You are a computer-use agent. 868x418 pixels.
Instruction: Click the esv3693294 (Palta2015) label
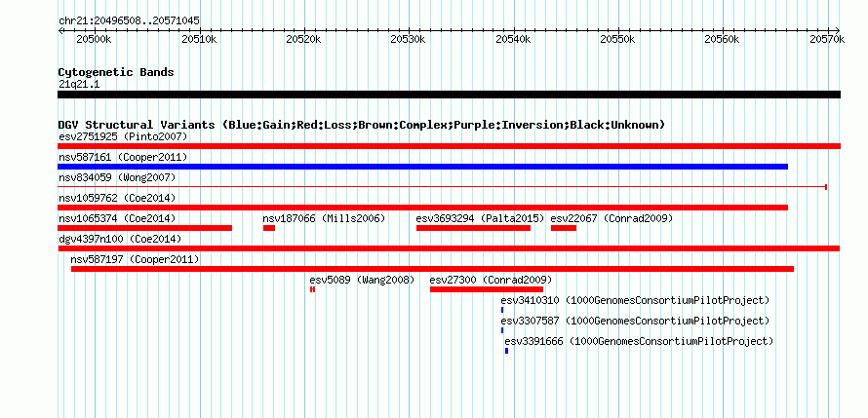pos(480,218)
